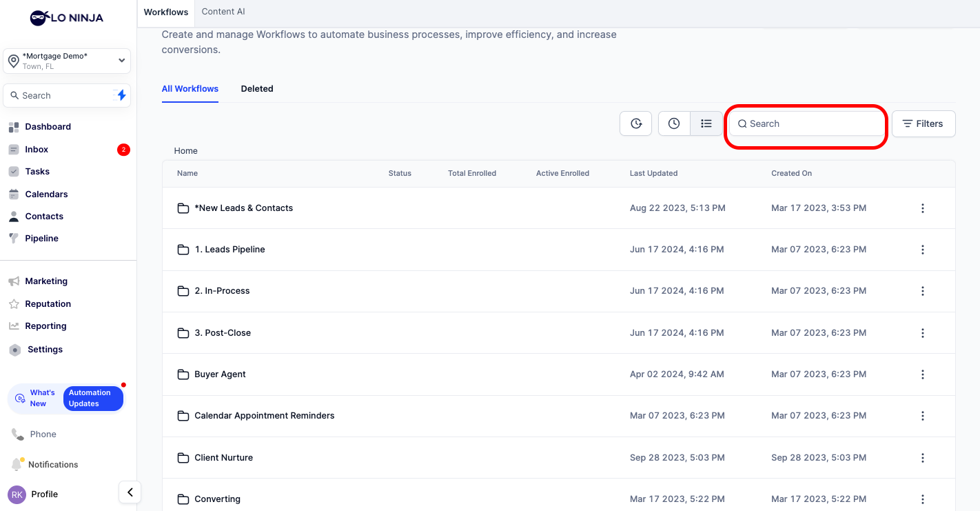Viewport: 980px width, 511px height.
Task: Switch to the recent clock view
Action: coord(674,123)
